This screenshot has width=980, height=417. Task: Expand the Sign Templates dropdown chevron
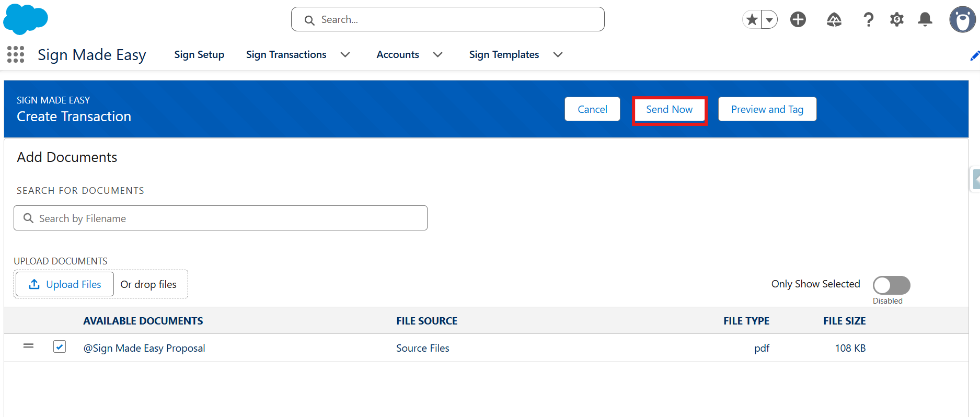coord(558,54)
